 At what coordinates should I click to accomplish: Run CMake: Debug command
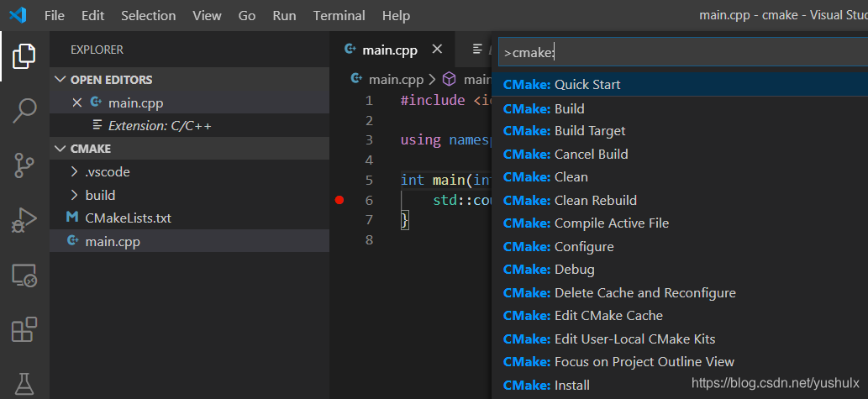[680, 270]
